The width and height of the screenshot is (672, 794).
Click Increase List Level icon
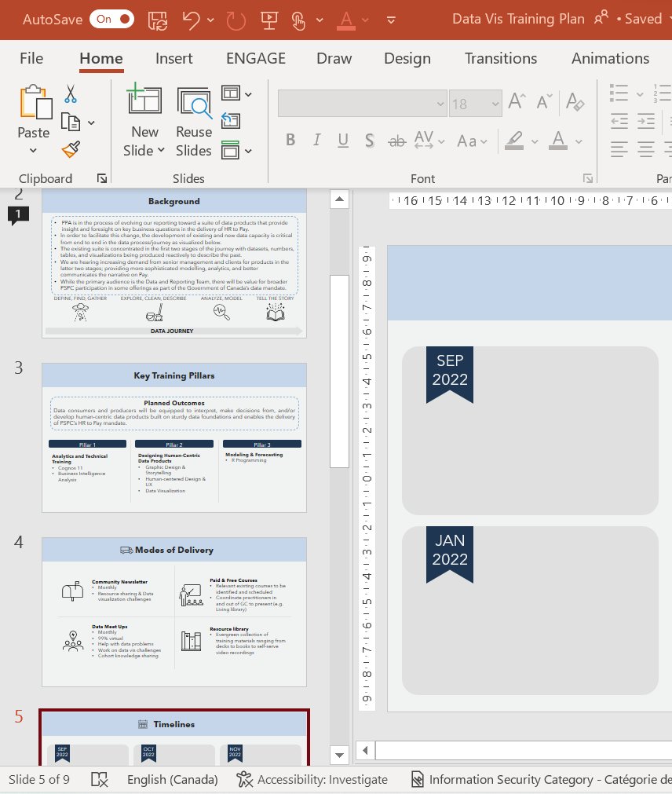(645, 121)
